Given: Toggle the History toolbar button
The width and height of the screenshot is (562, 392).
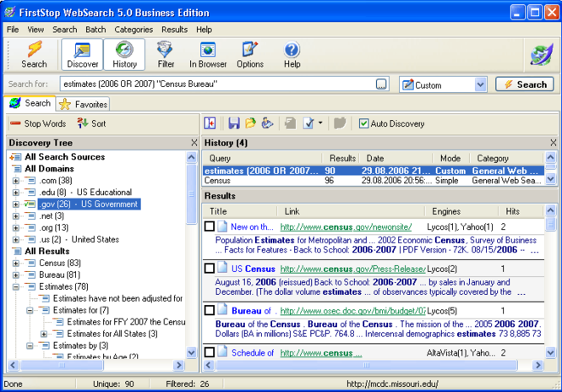Looking at the screenshot, I should click(x=124, y=55).
